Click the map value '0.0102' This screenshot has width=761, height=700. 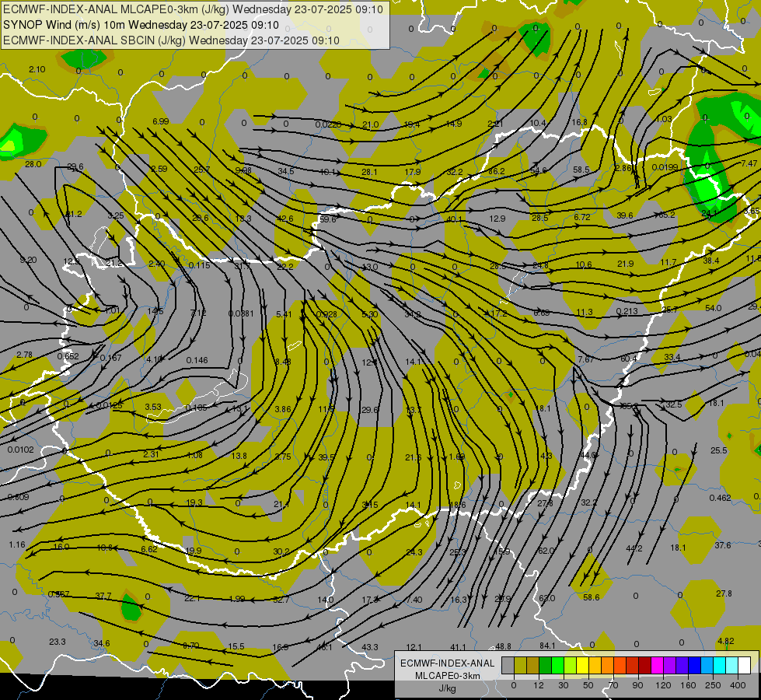pos(20,450)
